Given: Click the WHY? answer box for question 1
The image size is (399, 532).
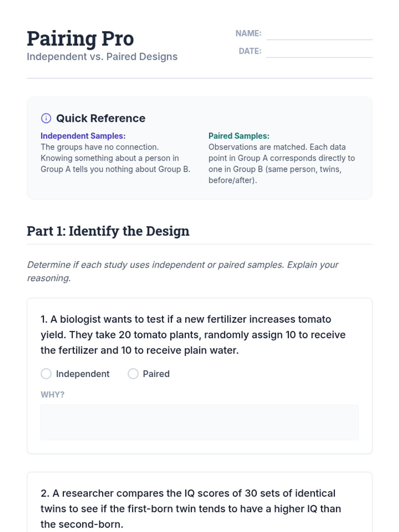Looking at the screenshot, I should click(199, 422).
